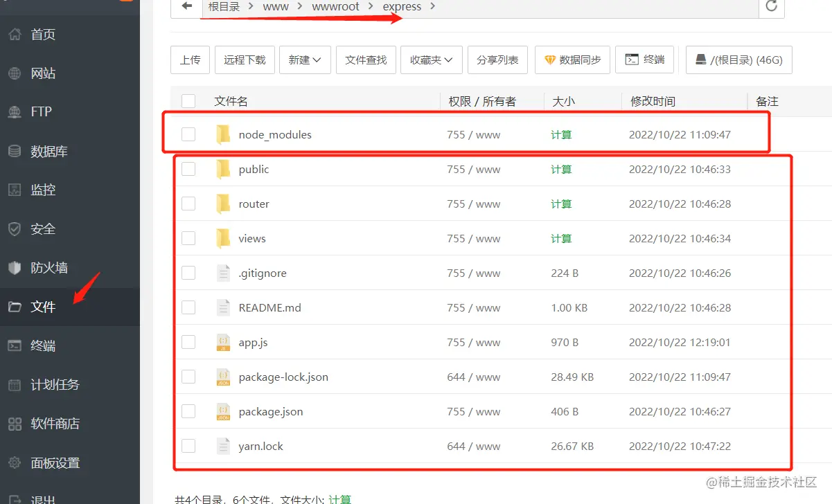
Task: Check the select-all checkbox in file list header
Action: coord(188,100)
